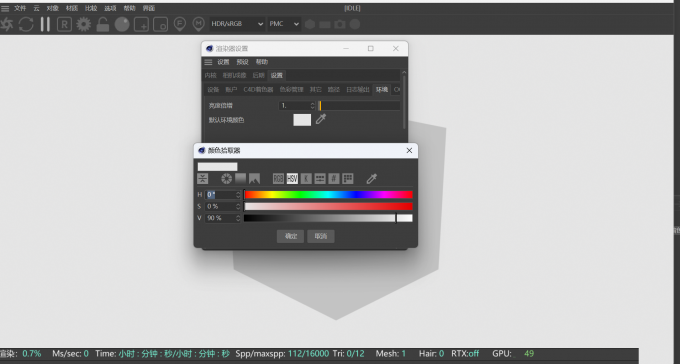Open the 文件 menu in Live Viewer
This screenshot has height=364, width=680.
tap(20, 8)
